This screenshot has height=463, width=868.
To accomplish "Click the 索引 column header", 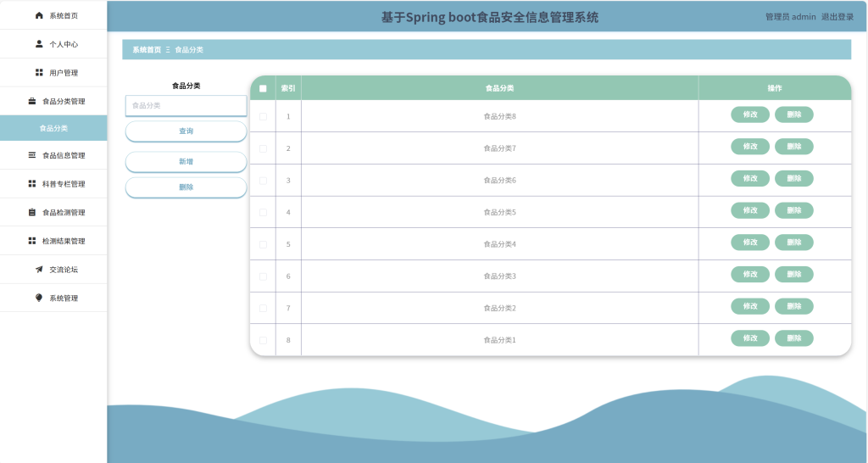I will (x=288, y=88).
